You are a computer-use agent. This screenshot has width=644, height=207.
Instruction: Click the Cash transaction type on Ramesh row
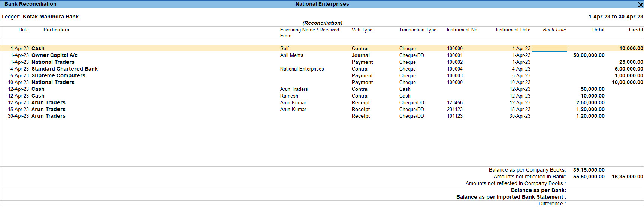(x=405, y=96)
